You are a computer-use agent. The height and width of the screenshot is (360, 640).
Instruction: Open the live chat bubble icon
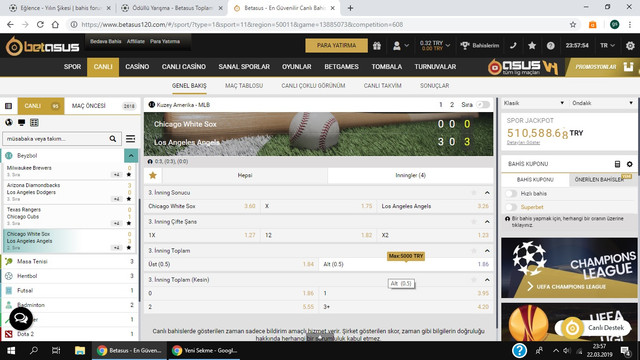21,319
